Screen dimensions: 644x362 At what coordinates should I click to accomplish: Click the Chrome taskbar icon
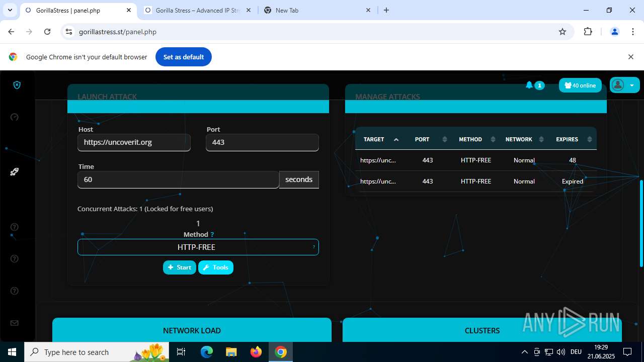(281, 352)
